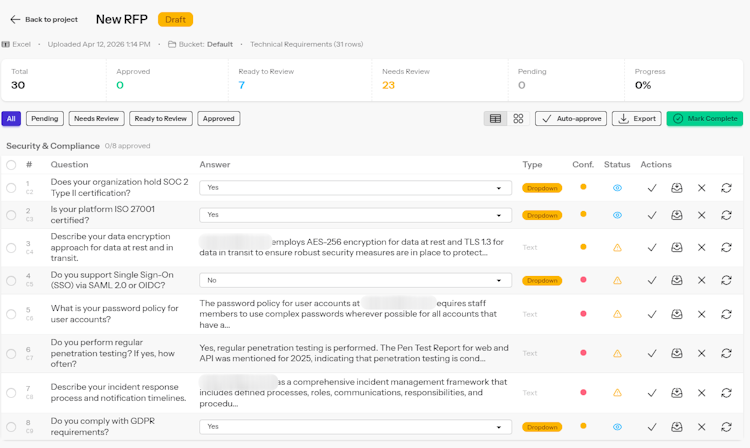The height and width of the screenshot is (448, 750).
Task: Save ISO 27001 answer to library icon
Action: (x=676, y=215)
